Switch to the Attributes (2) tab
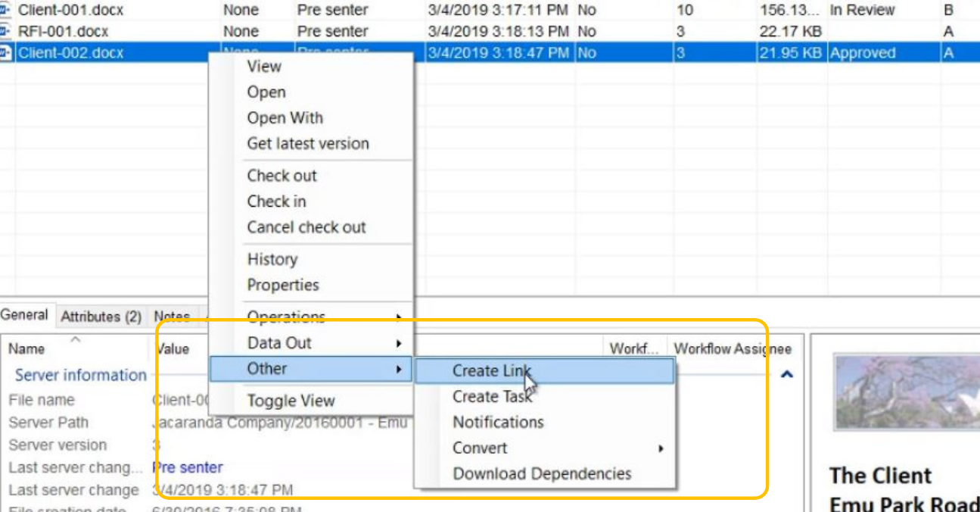The height and width of the screenshot is (512, 980). tap(101, 317)
